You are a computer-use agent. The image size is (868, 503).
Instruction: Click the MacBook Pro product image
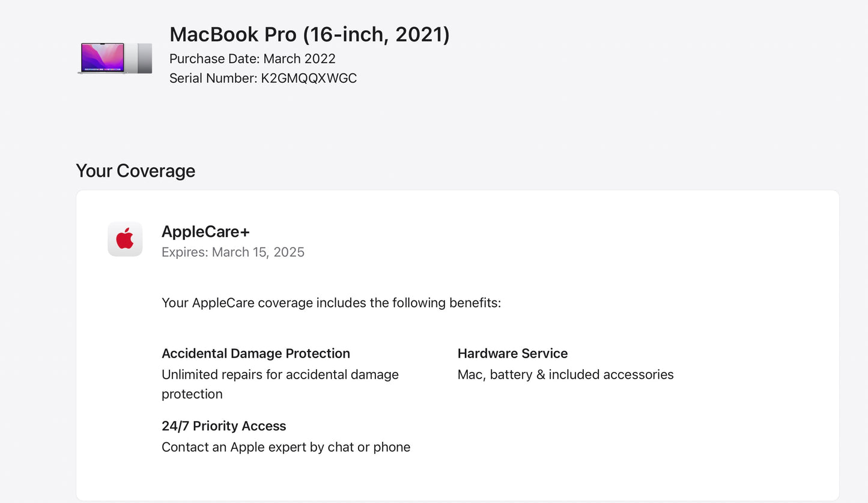(x=114, y=58)
